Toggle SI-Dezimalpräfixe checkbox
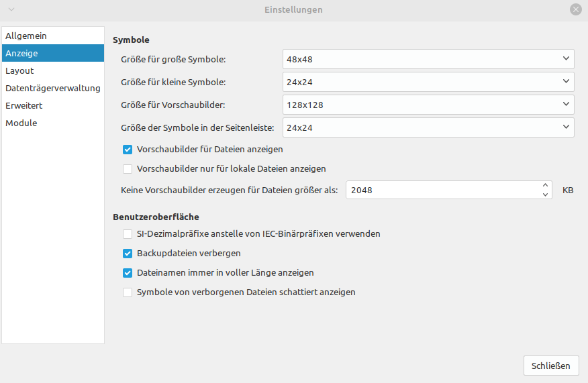This screenshot has height=383, width=588. [128, 234]
